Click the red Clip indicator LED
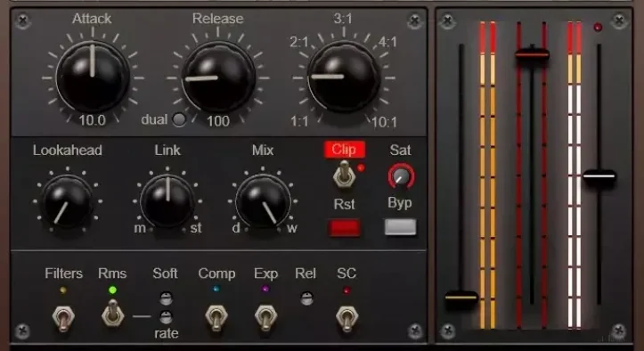644x351 pixels. (361, 167)
